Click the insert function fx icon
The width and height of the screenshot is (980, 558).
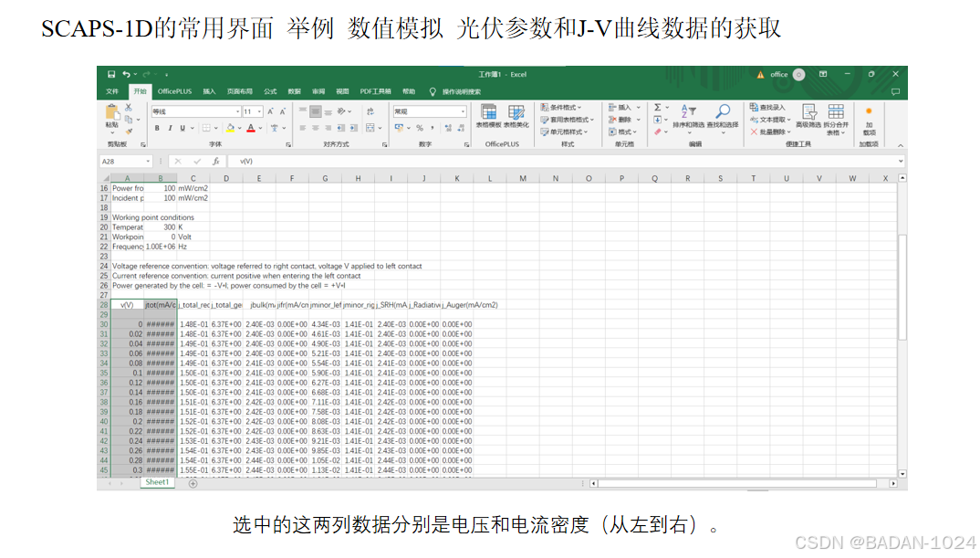pos(215,162)
